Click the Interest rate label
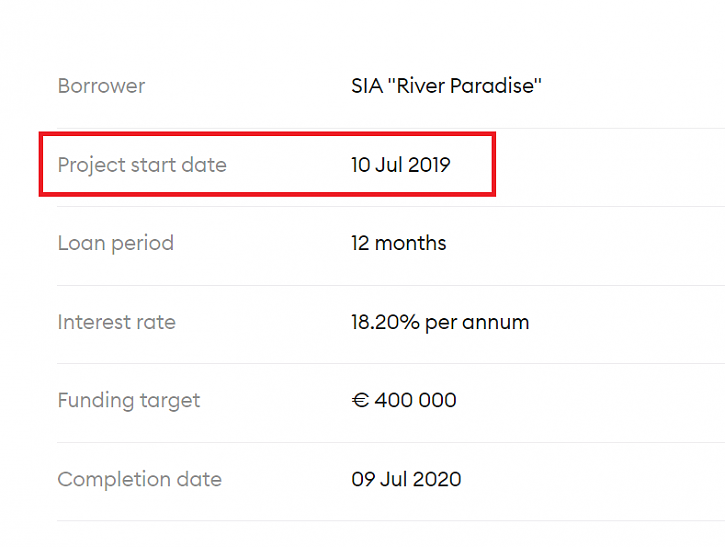725x547 pixels. pyautogui.click(x=117, y=322)
